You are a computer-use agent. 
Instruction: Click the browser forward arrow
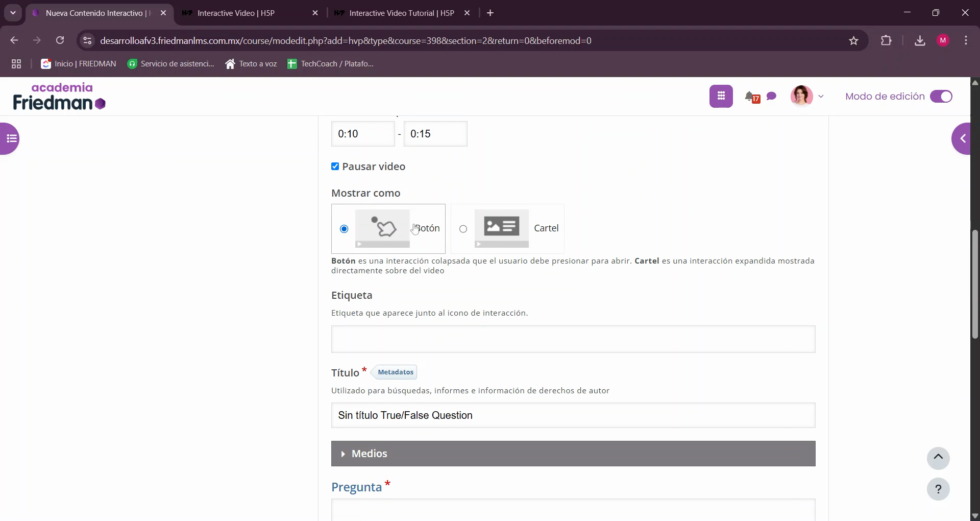tap(37, 40)
